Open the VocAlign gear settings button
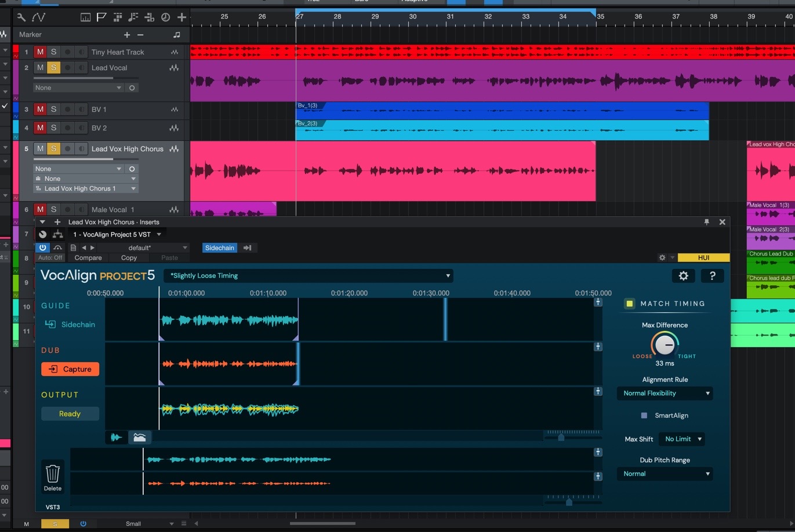The width and height of the screenshot is (795, 532). (x=683, y=276)
